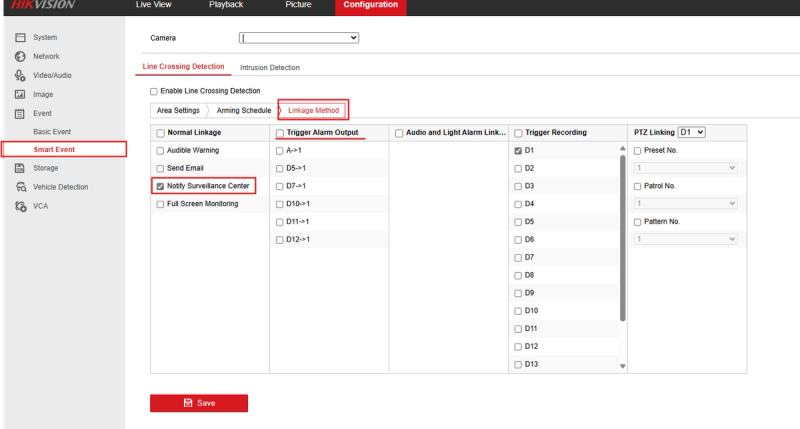Open the Basic Event submenu item

(x=52, y=132)
